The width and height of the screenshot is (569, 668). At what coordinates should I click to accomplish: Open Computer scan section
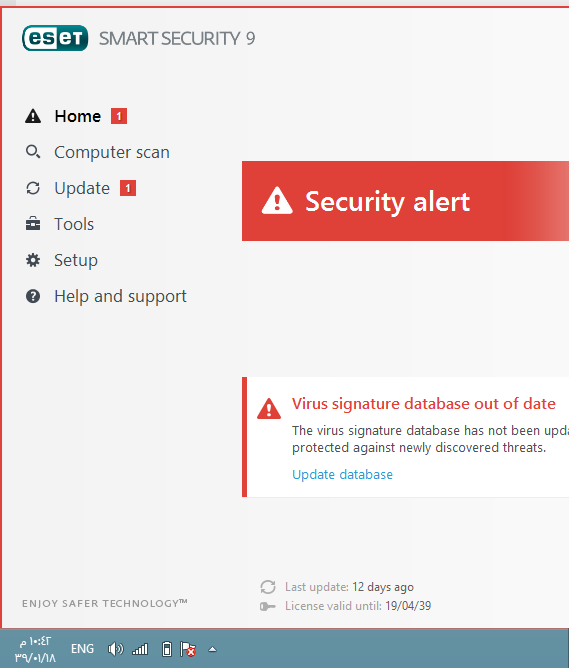point(112,152)
